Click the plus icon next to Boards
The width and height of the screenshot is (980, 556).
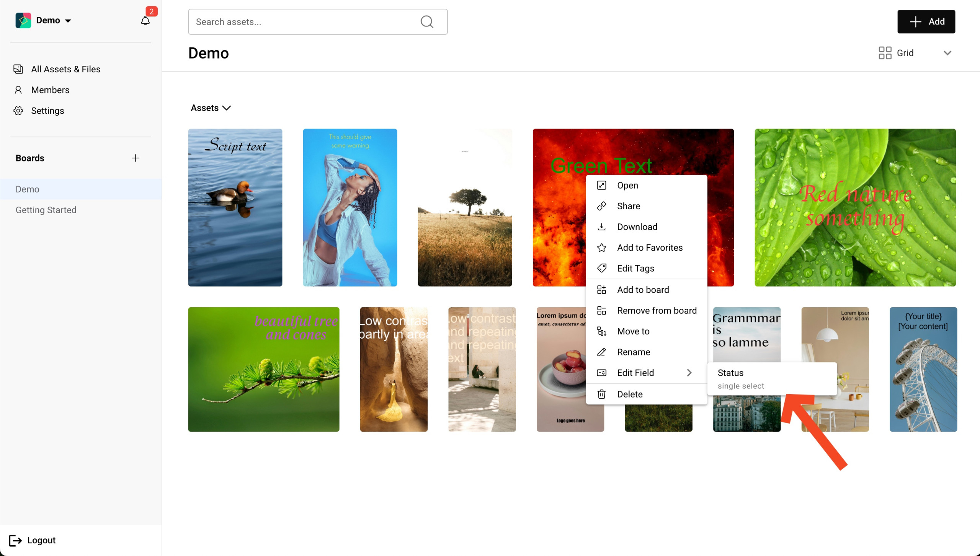pyautogui.click(x=136, y=158)
